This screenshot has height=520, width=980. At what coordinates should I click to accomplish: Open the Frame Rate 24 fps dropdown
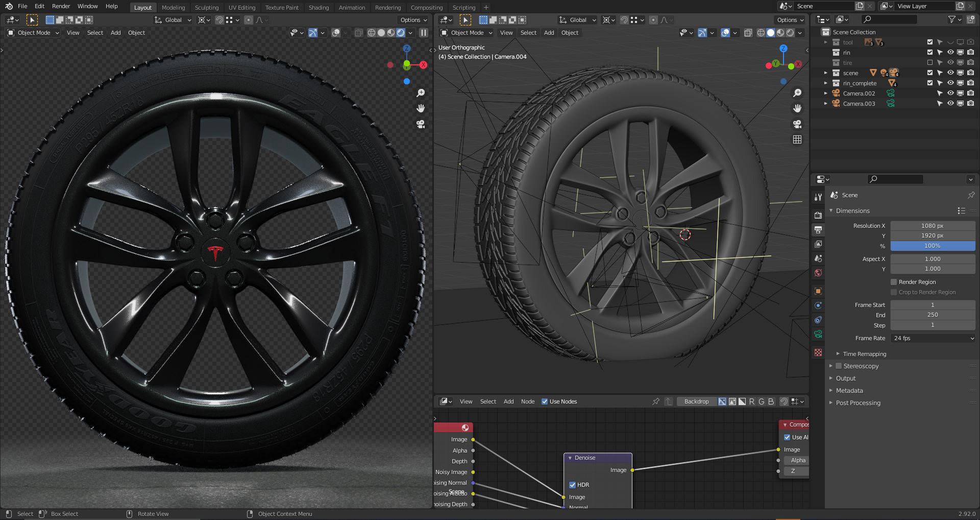click(x=933, y=338)
